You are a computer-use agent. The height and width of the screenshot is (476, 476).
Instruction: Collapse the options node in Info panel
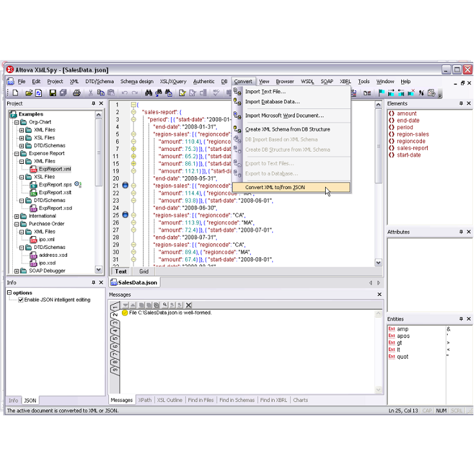point(10,293)
